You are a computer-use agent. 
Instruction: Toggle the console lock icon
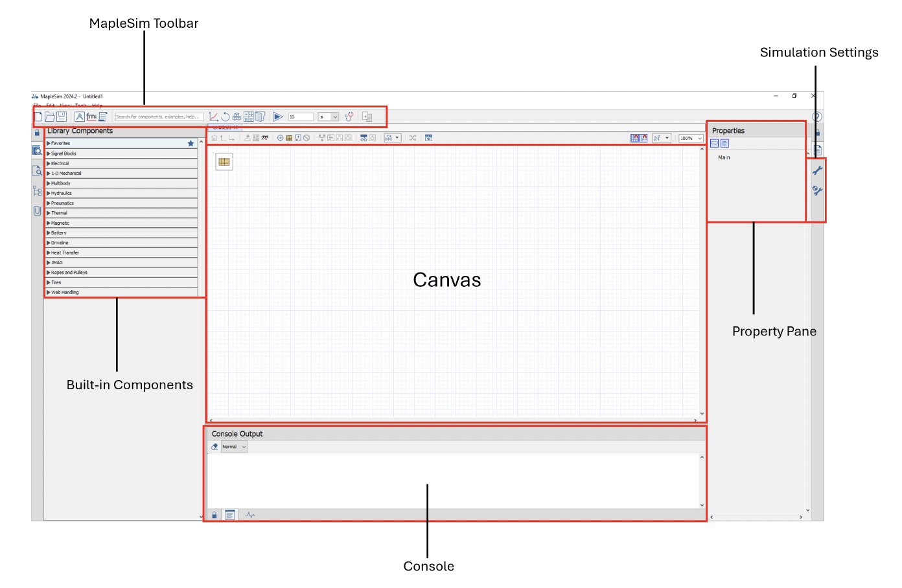(x=214, y=515)
